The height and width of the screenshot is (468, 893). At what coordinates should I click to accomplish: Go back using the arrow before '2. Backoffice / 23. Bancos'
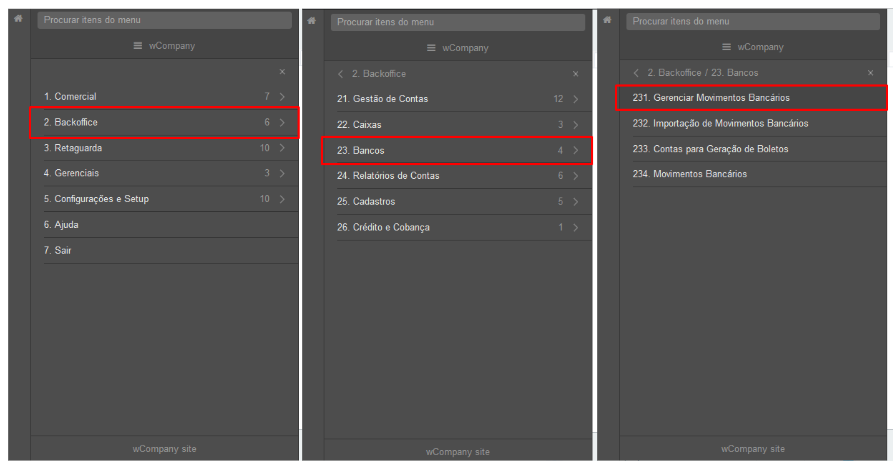(636, 73)
